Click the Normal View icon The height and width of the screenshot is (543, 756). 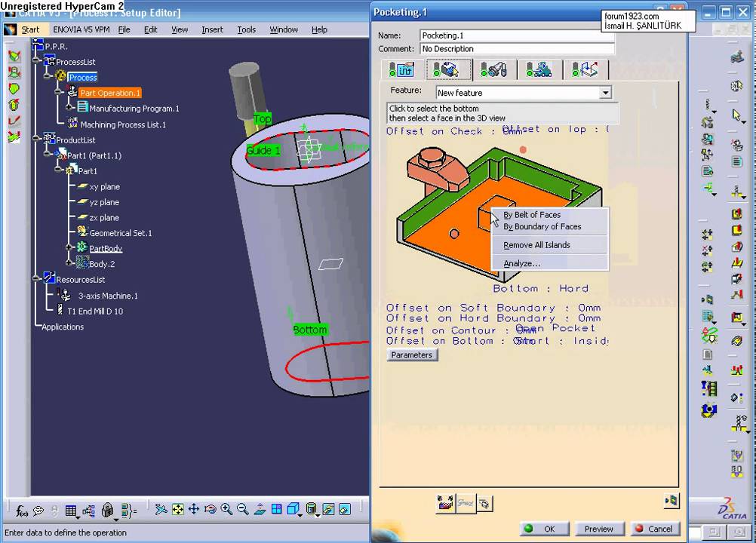tap(260, 509)
